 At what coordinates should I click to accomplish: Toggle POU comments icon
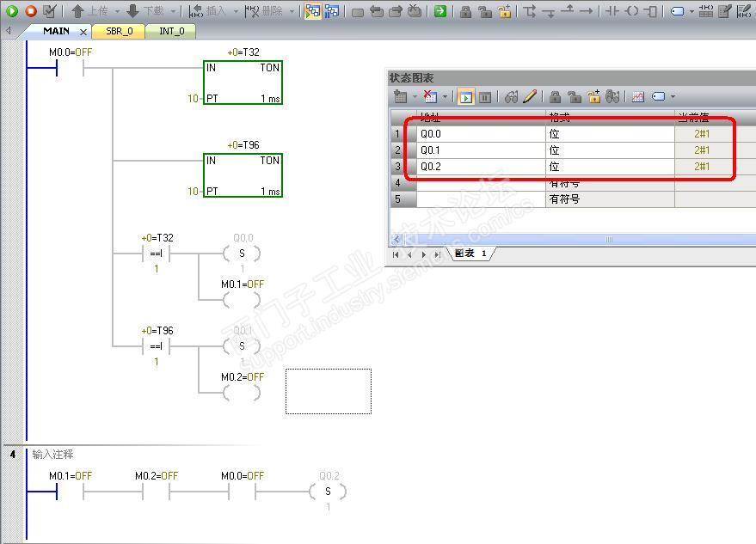(725, 10)
